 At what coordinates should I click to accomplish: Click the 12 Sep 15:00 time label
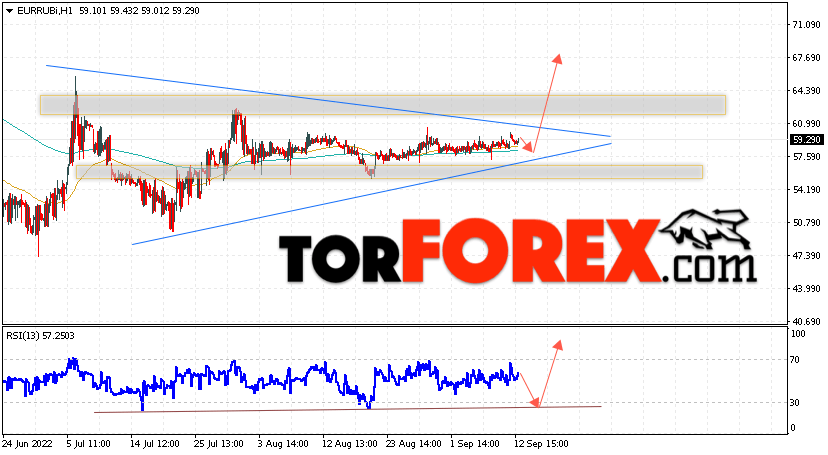pos(542,444)
